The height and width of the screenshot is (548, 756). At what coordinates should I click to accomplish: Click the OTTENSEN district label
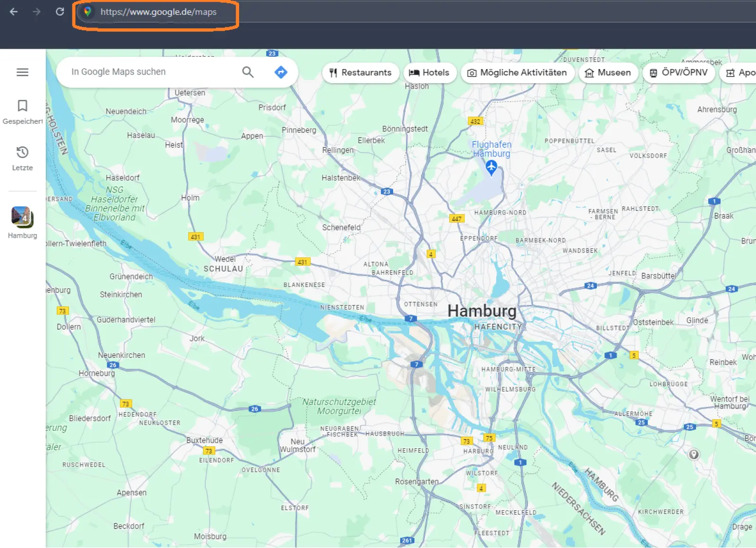tap(421, 304)
